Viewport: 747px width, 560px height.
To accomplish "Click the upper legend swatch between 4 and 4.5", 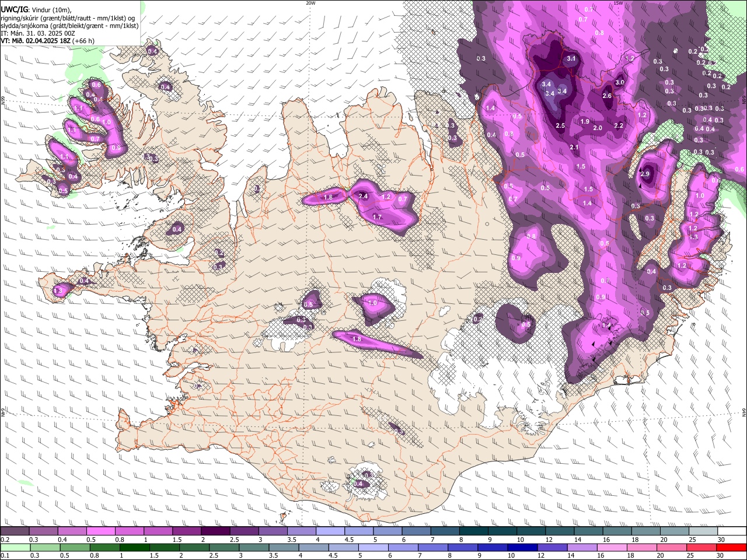I will [330, 531].
